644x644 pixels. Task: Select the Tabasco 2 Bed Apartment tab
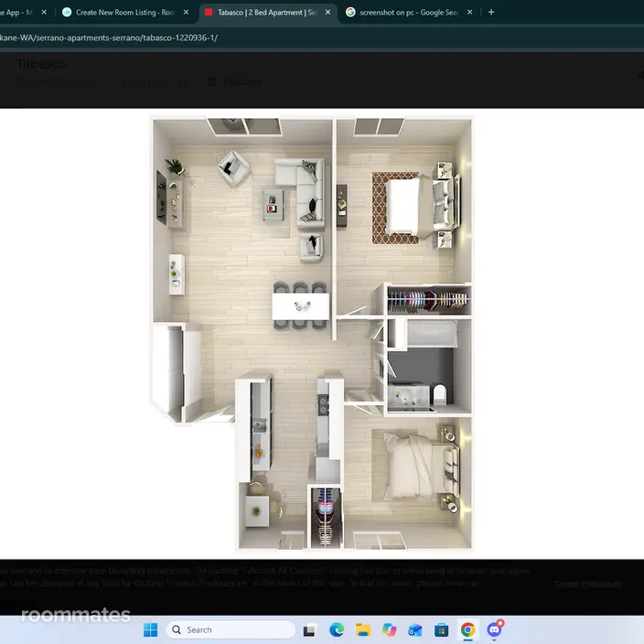268,12
